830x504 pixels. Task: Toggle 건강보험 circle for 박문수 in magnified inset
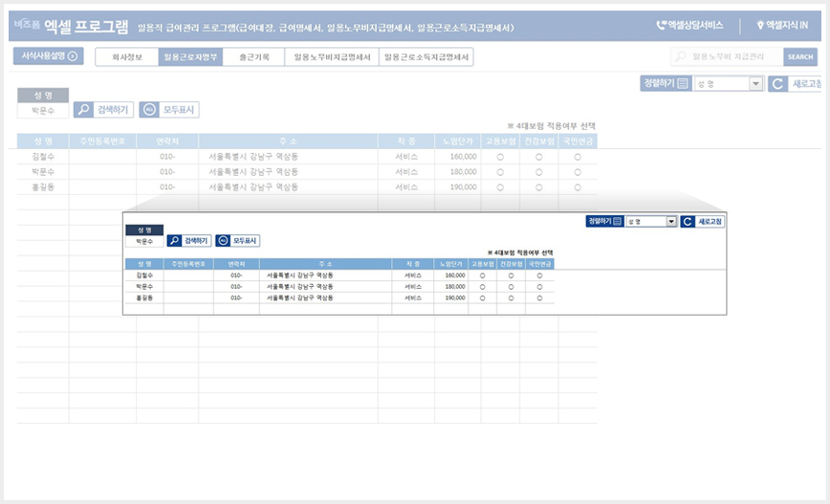(511, 286)
